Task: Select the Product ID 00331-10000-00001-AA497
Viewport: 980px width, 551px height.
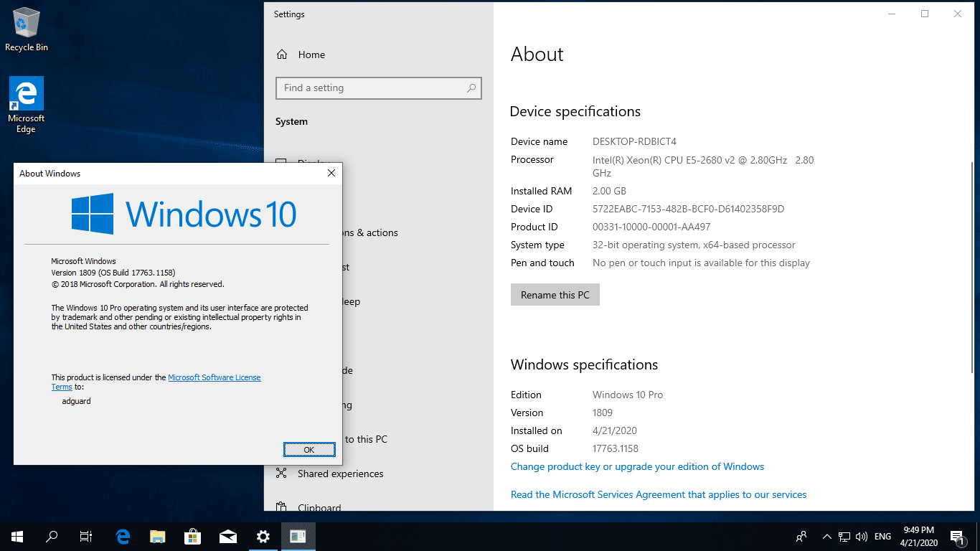Action: [651, 227]
